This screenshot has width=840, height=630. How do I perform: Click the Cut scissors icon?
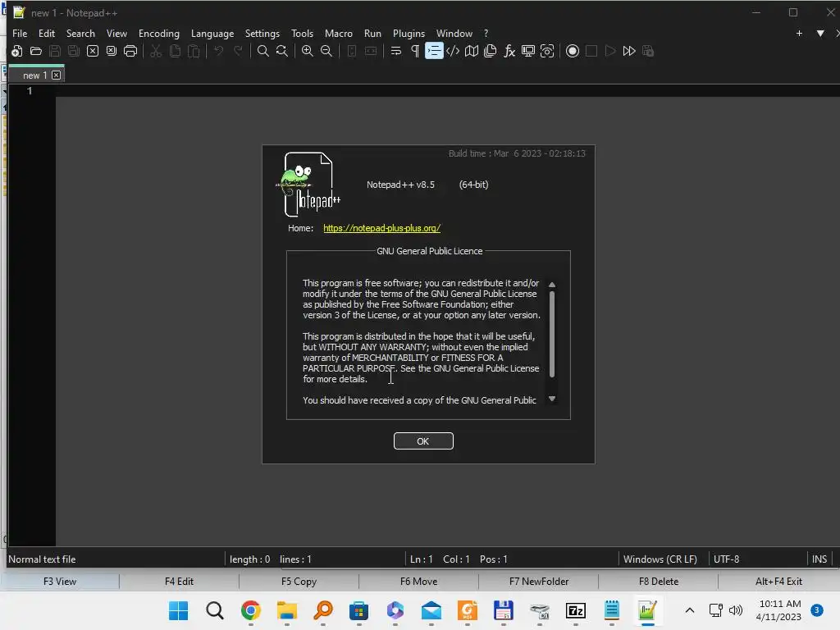(156, 51)
